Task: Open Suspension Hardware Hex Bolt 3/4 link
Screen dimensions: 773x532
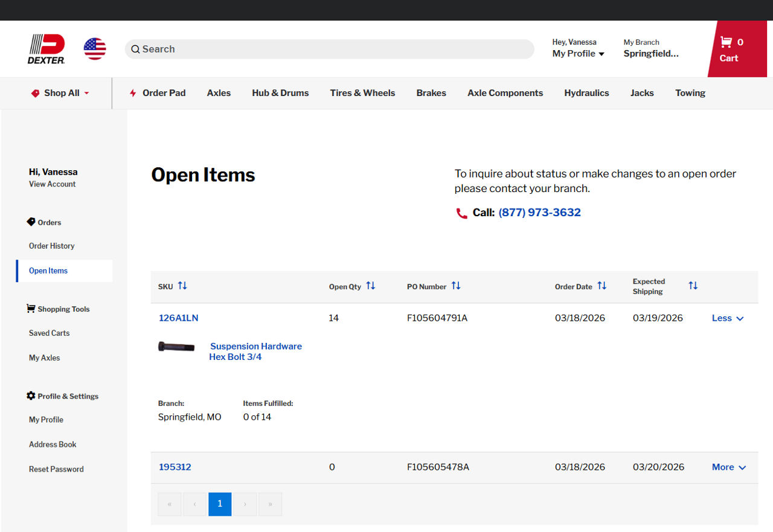Action: point(255,351)
